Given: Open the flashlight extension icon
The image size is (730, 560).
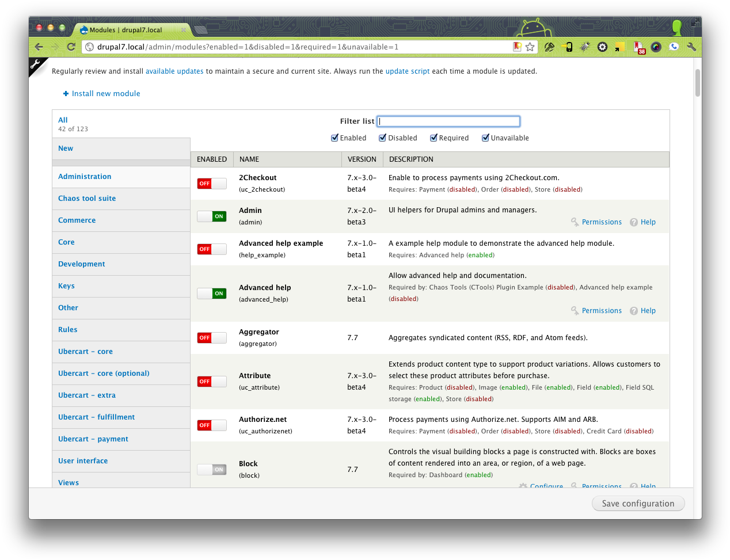Looking at the screenshot, I should 549,47.
